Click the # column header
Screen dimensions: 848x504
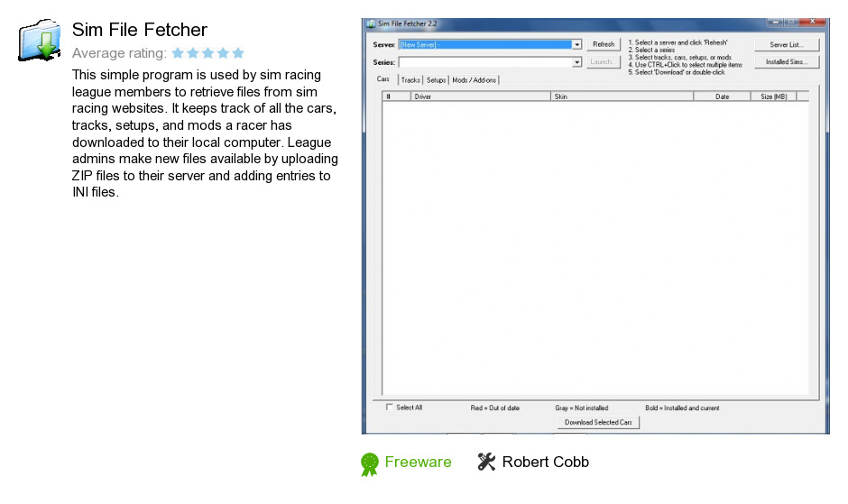coord(396,96)
